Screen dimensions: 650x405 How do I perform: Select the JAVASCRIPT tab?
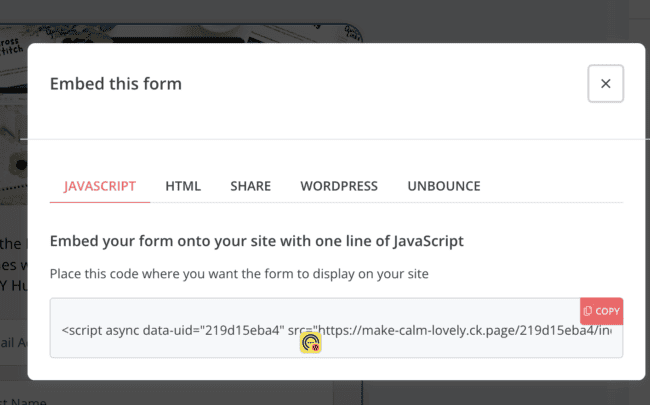coord(100,186)
